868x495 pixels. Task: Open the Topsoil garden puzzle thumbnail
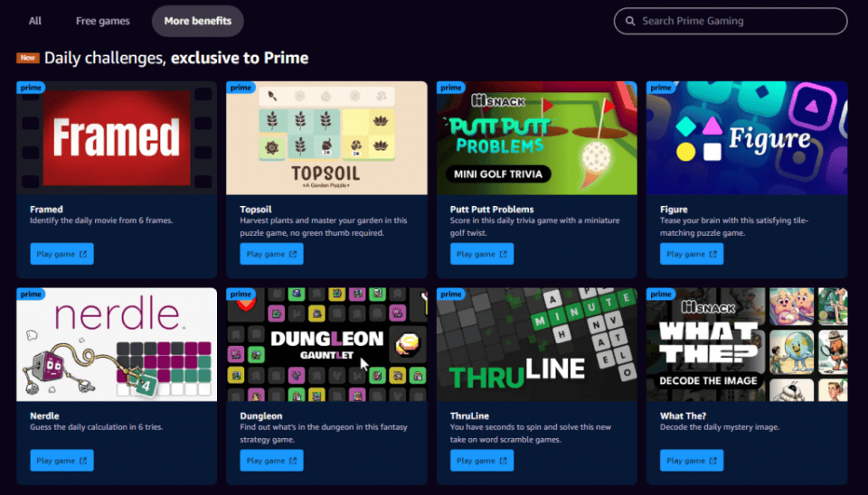click(x=326, y=137)
